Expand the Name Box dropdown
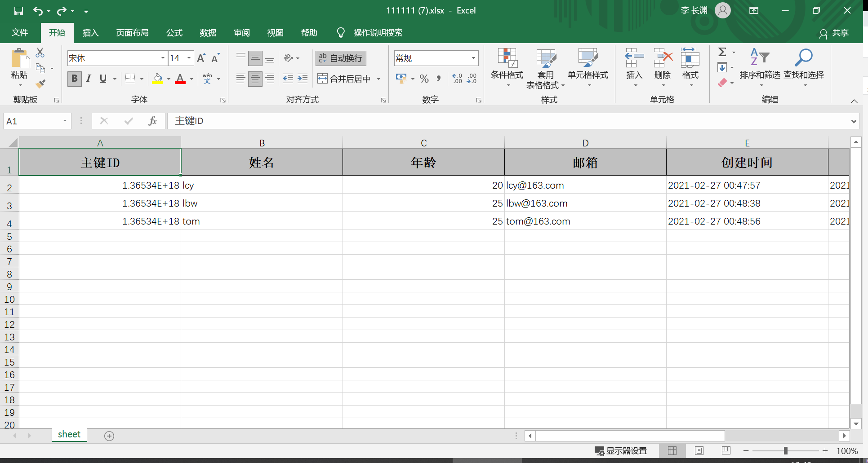This screenshot has width=868, height=463. 65,121
